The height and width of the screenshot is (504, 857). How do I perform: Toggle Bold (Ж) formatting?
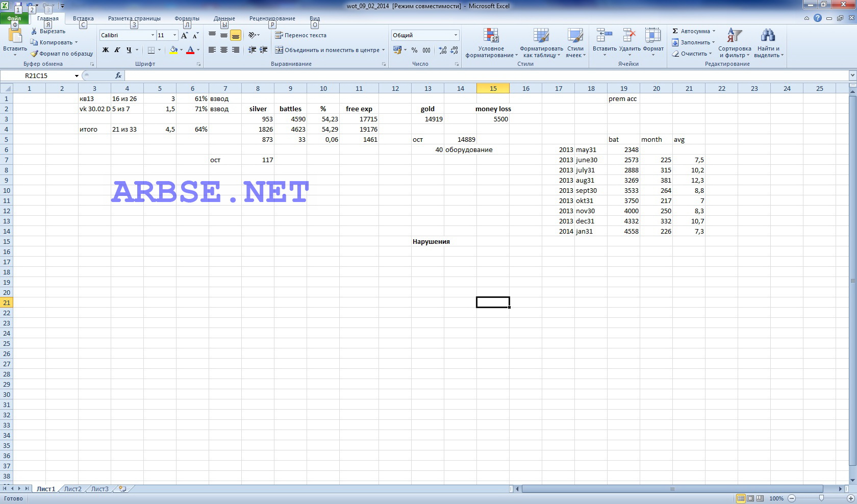[106, 50]
